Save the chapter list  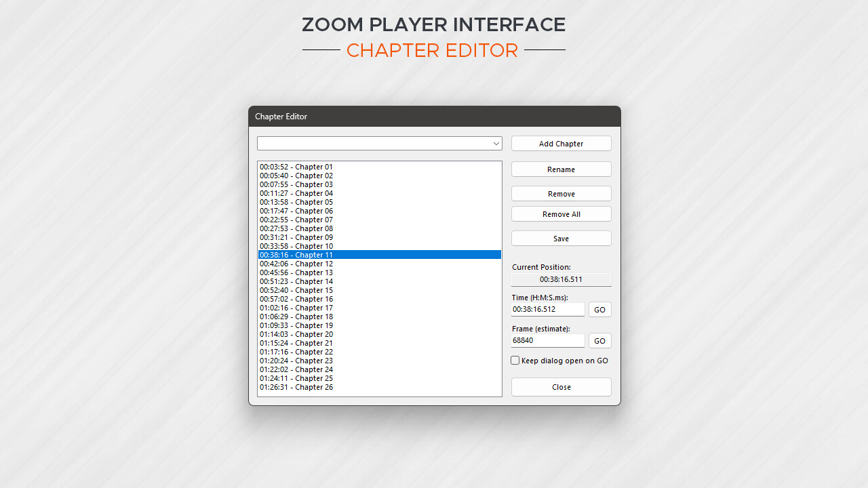(561, 239)
